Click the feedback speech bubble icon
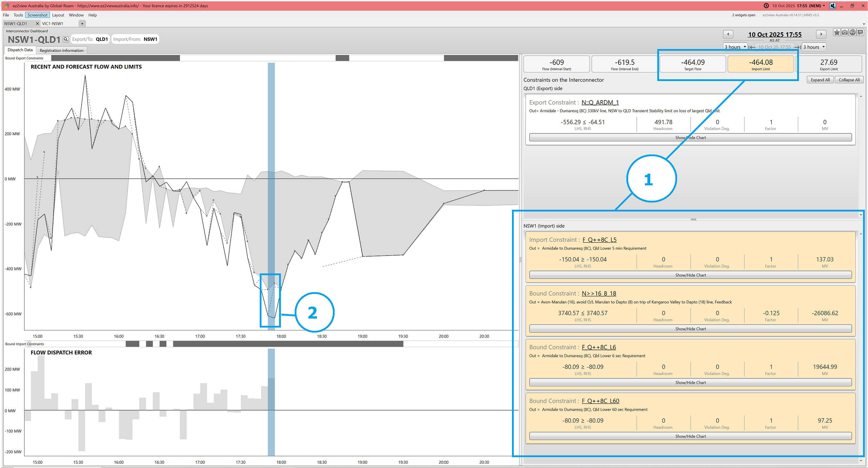 pos(860,33)
